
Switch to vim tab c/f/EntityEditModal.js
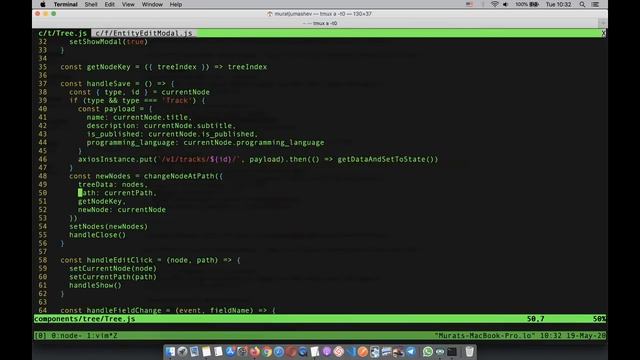[144, 33]
